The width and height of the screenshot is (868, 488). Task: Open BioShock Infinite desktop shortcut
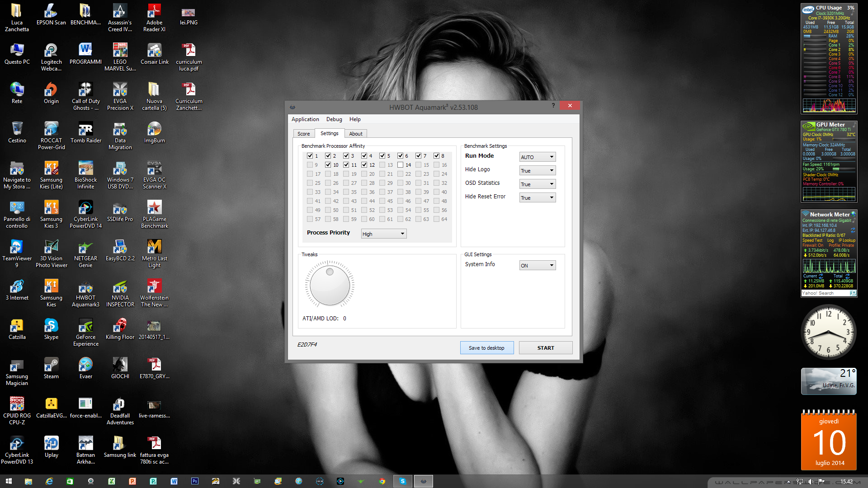pyautogui.click(x=85, y=175)
